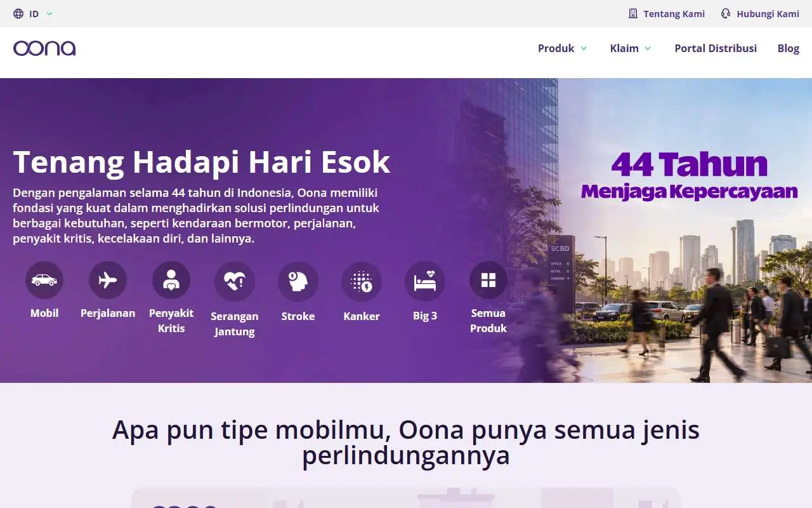
Task: Select the Semua Produk grid icon
Action: 488,280
